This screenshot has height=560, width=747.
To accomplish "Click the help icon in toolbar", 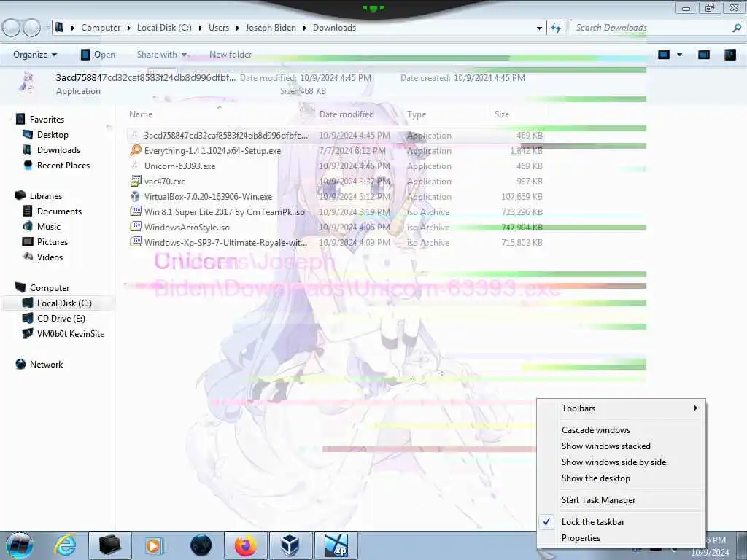I will (x=729, y=55).
